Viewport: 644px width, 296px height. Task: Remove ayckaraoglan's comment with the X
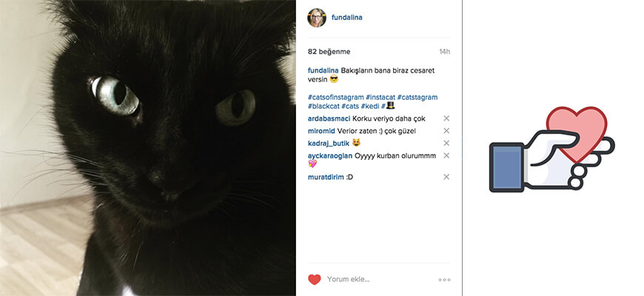[446, 155]
